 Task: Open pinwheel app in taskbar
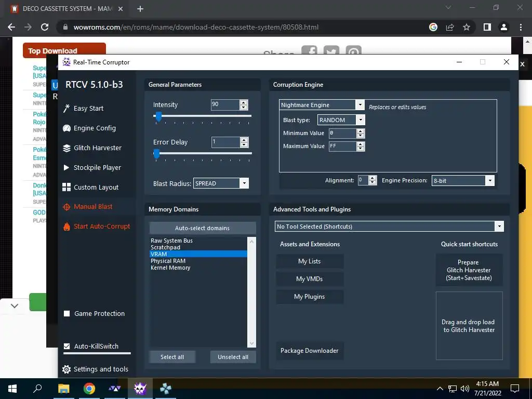click(166, 389)
